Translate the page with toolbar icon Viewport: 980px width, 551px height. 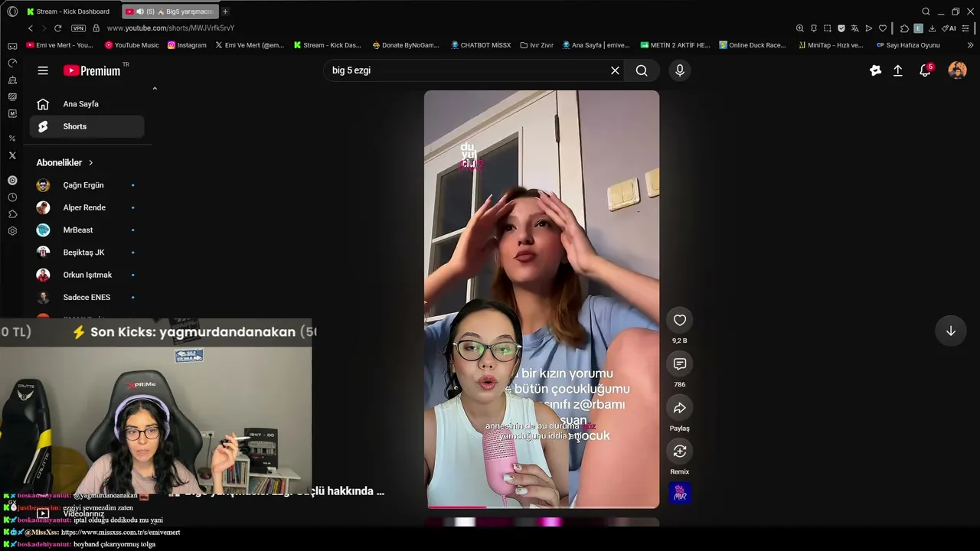(x=855, y=28)
